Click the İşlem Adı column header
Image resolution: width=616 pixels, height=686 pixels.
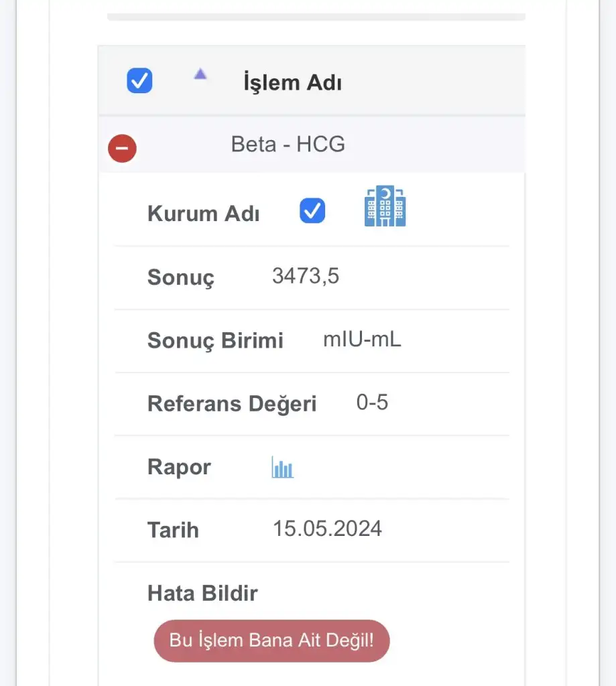(292, 83)
